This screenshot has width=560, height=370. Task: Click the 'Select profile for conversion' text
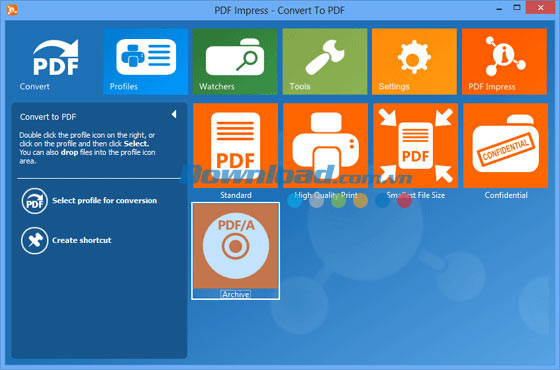[x=105, y=201]
